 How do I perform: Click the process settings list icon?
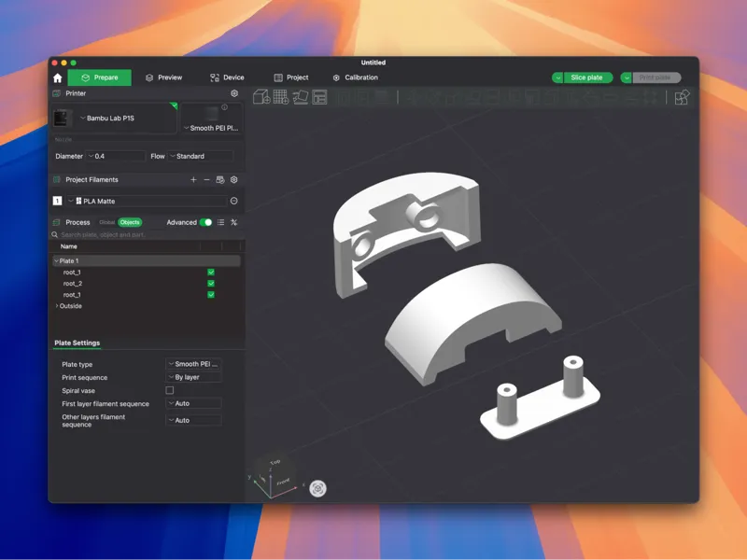tap(221, 222)
